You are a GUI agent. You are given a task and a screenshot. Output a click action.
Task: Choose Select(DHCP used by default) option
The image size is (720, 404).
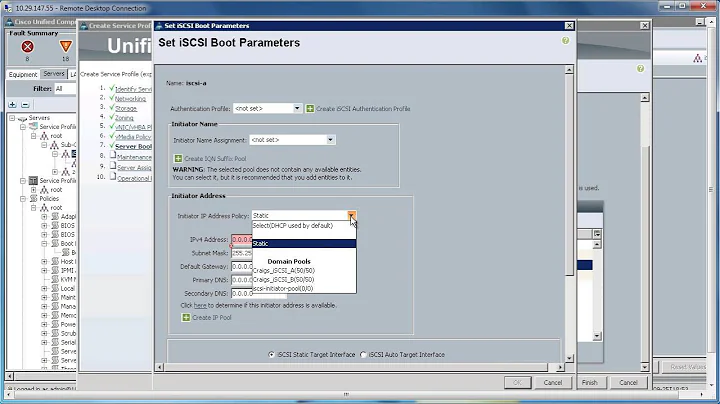tap(304, 226)
